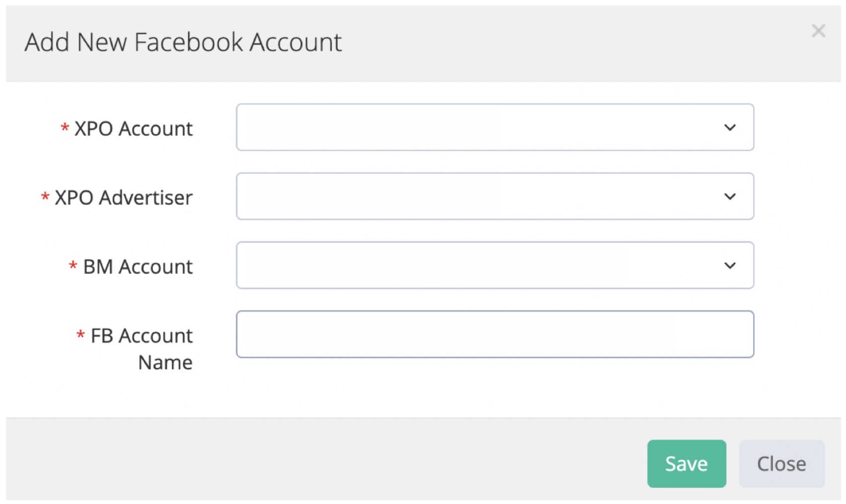Click the word Name under FB Account

[x=165, y=363]
